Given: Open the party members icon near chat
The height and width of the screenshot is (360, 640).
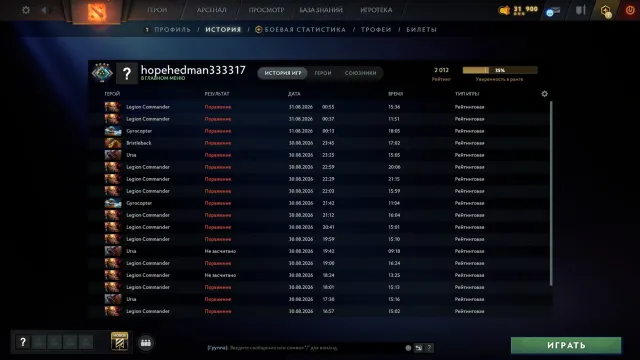Looking at the screenshot, I should pos(146,343).
